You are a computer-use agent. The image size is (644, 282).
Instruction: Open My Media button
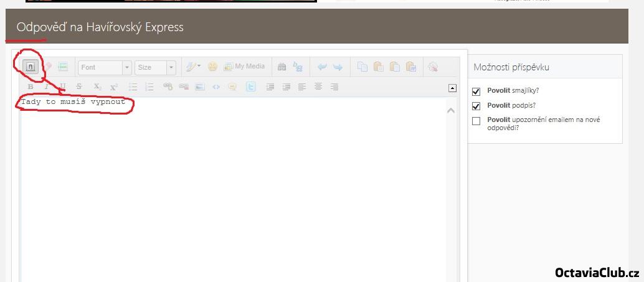(x=244, y=67)
